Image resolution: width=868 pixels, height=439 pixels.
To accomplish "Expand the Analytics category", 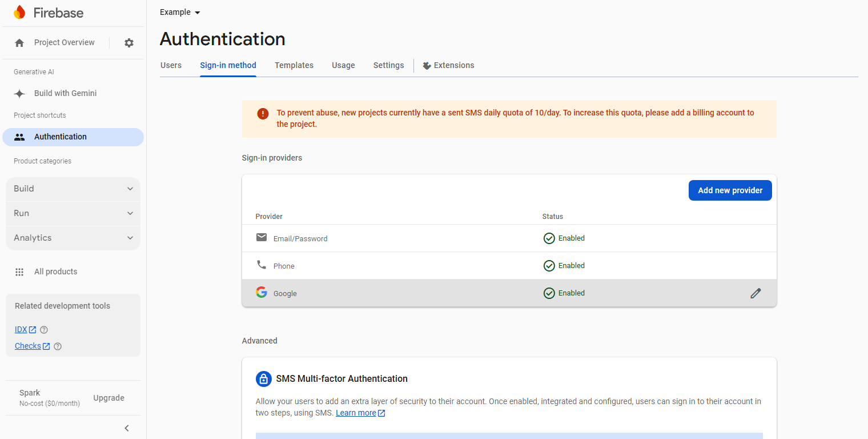I will pos(73,238).
